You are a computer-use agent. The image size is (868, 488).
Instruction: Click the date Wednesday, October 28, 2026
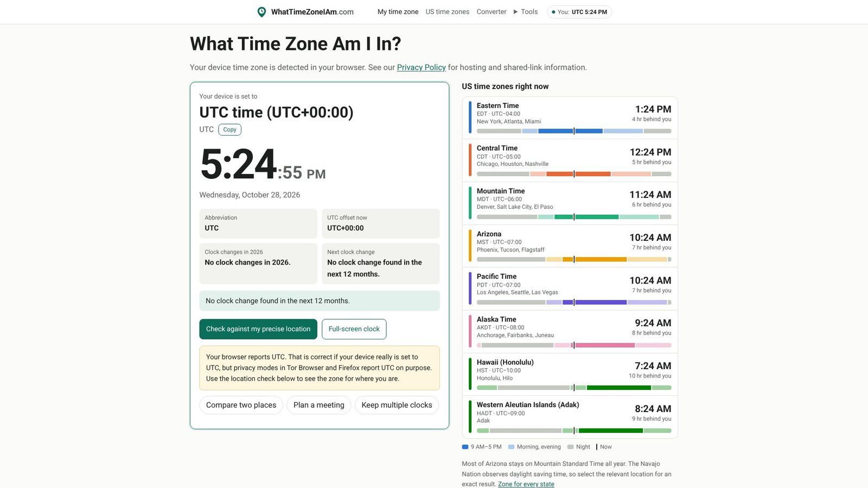click(250, 195)
